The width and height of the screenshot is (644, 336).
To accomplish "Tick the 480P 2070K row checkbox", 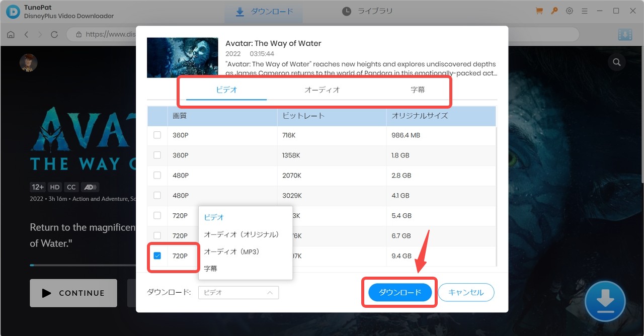I will tap(157, 176).
